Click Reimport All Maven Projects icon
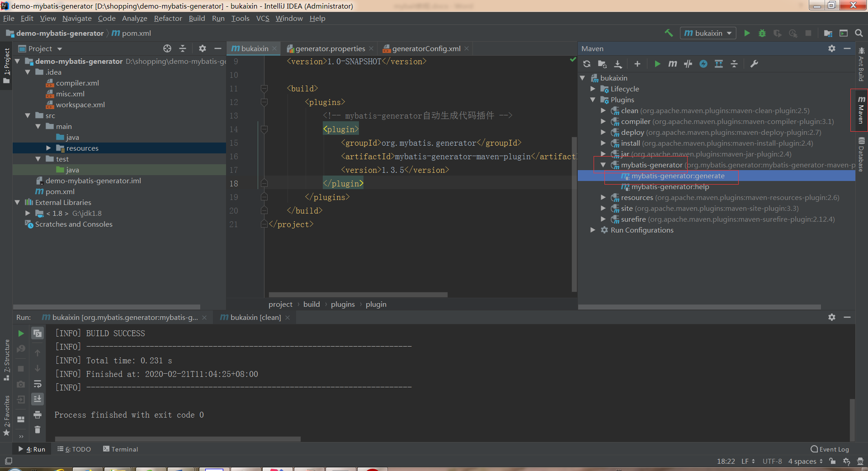This screenshot has width=868, height=471. click(x=586, y=64)
